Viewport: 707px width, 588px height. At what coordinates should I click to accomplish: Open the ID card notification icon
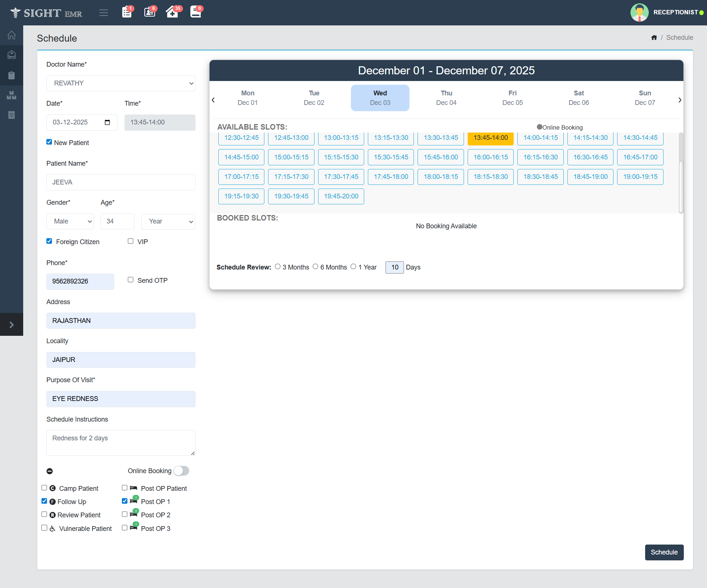150,12
